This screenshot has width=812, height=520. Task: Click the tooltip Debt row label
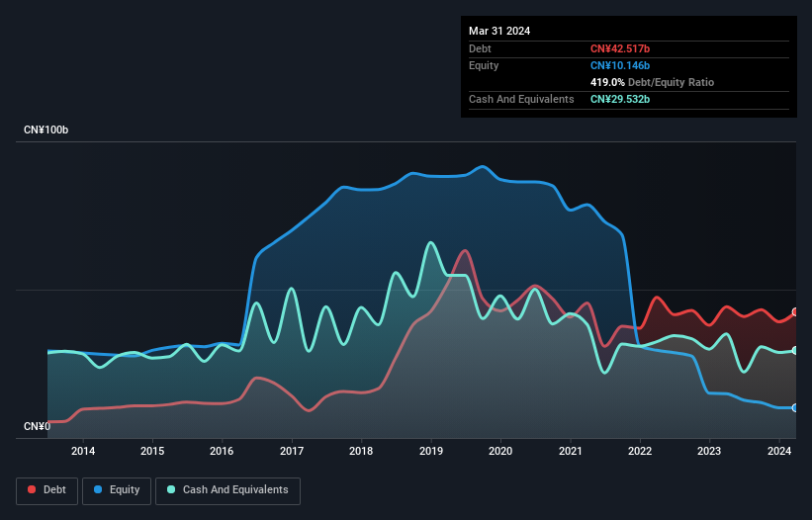[480, 48]
